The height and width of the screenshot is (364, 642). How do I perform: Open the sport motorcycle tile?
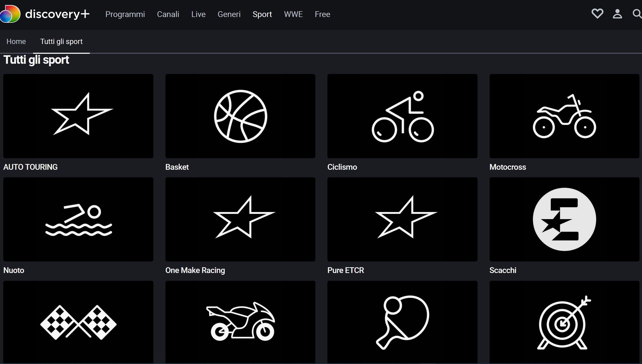(240, 322)
